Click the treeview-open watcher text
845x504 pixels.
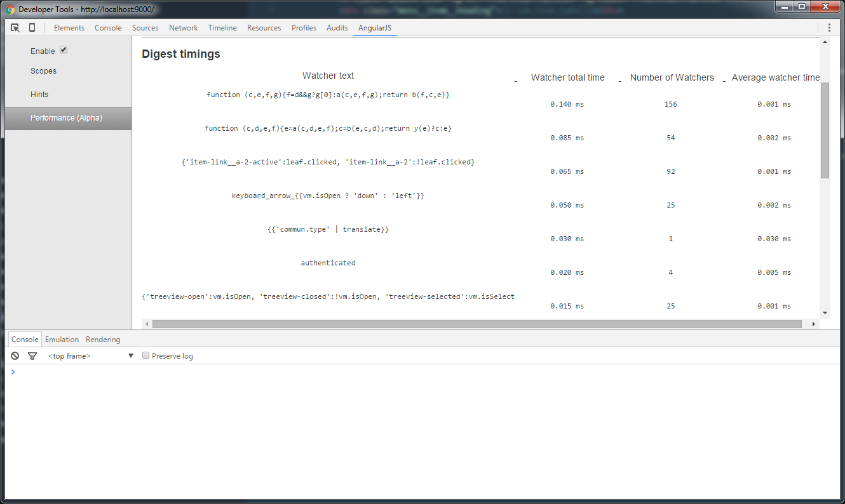click(328, 296)
